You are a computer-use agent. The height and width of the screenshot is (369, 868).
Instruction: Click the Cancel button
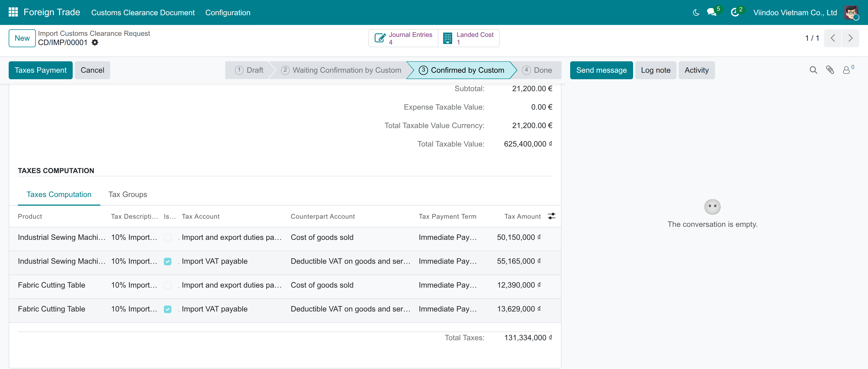[92, 70]
